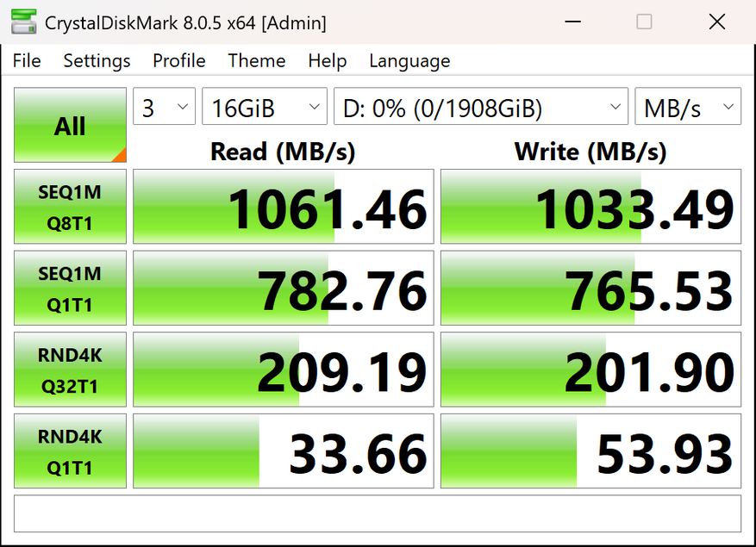
Task: Click the RND4K Q32T1 read result 209.19
Action: [284, 370]
